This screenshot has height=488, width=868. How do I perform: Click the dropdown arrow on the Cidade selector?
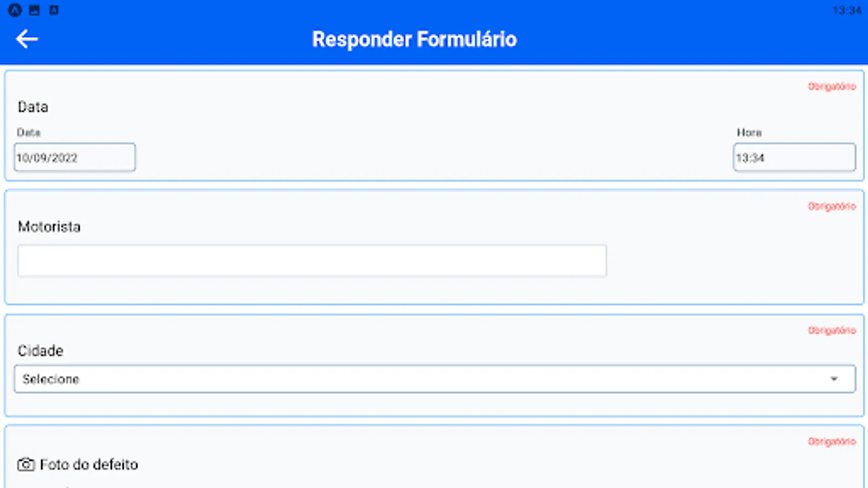(834, 378)
